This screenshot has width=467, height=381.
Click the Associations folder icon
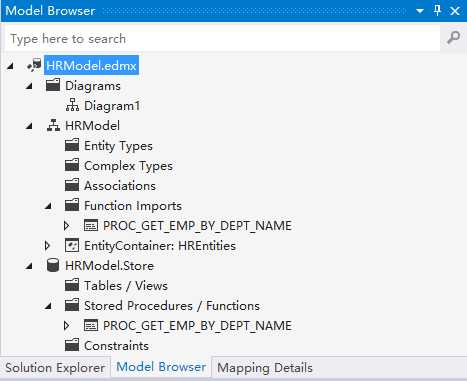pos(72,185)
